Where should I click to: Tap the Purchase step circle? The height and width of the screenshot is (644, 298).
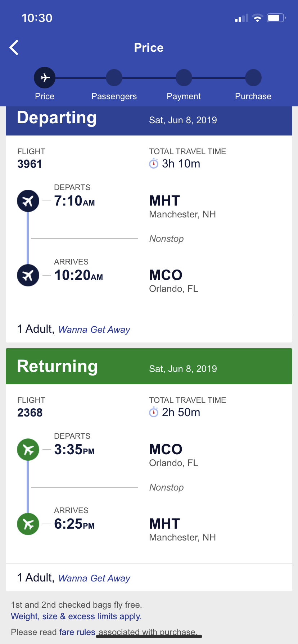tap(253, 78)
